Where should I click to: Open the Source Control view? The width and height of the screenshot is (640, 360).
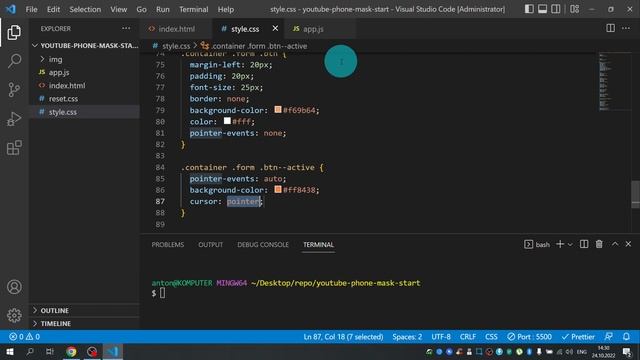click(x=14, y=90)
